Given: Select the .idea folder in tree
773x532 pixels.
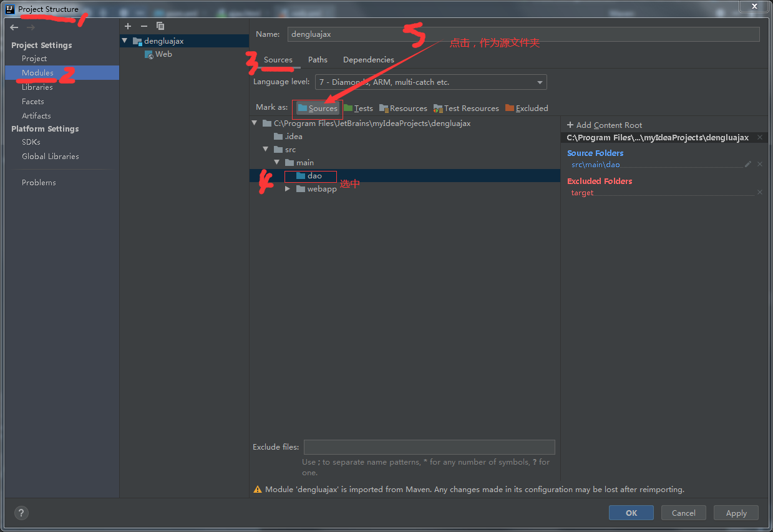Looking at the screenshot, I should [288, 137].
